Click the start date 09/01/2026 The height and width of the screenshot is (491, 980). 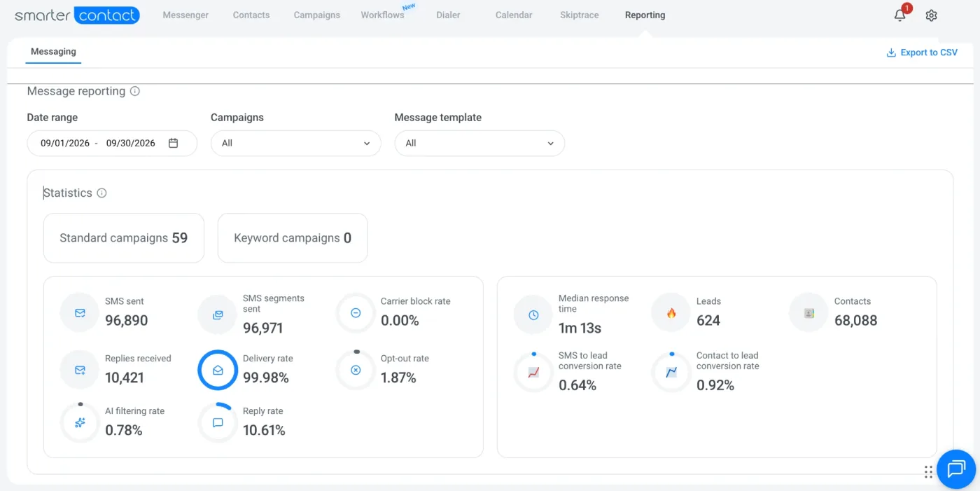pos(65,143)
